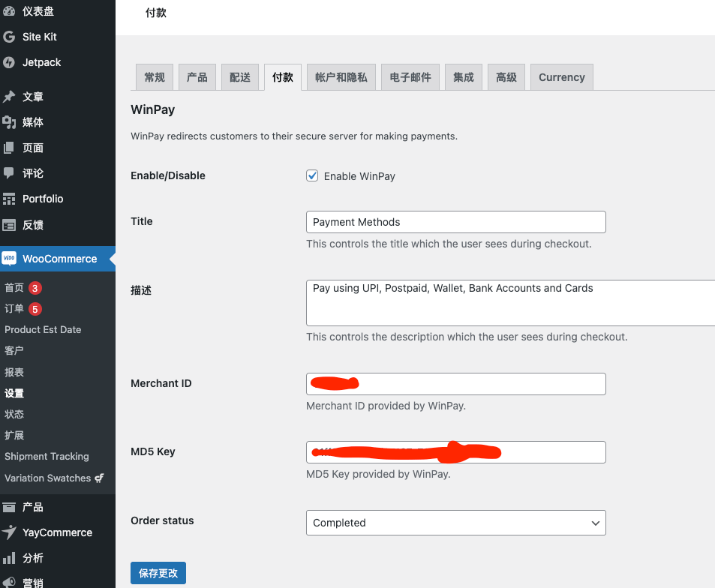Click the red badge beside 首页
This screenshot has height=588, width=715.
coord(35,288)
